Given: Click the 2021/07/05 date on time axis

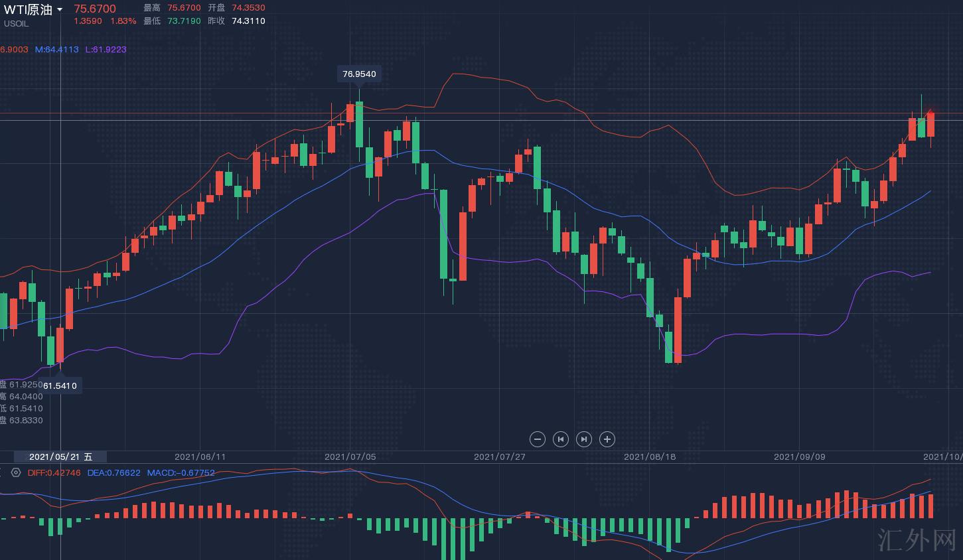Looking at the screenshot, I should [350, 457].
